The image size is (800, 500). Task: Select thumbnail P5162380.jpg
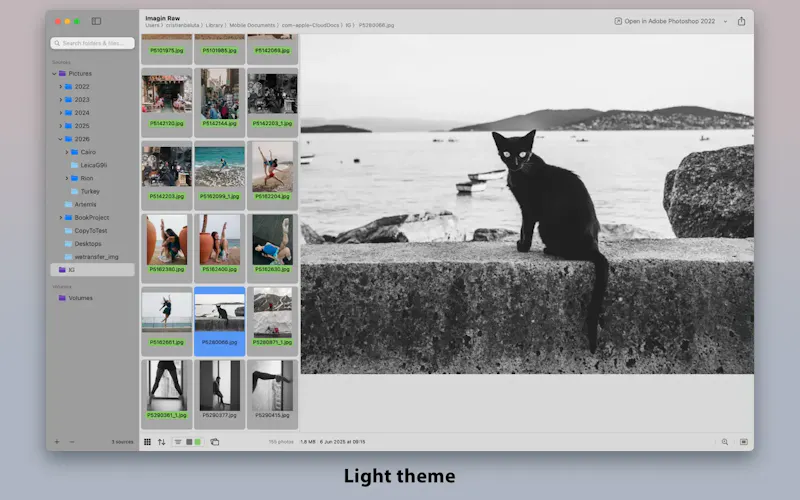[x=167, y=248]
